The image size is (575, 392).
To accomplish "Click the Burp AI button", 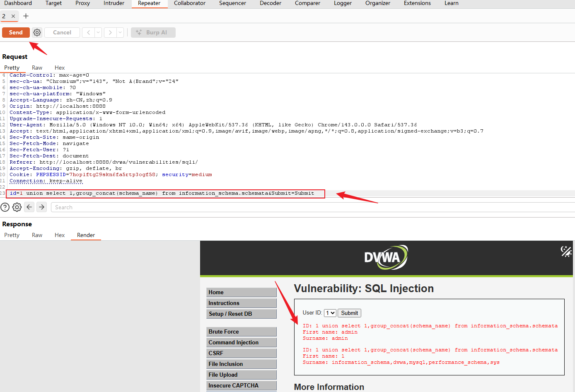I will [153, 32].
